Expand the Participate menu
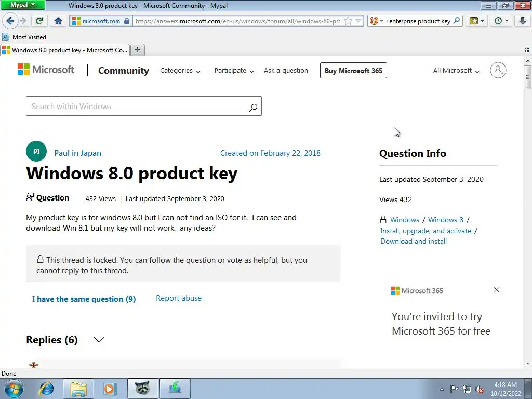The height and width of the screenshot is (399, 532). [234, 70]
